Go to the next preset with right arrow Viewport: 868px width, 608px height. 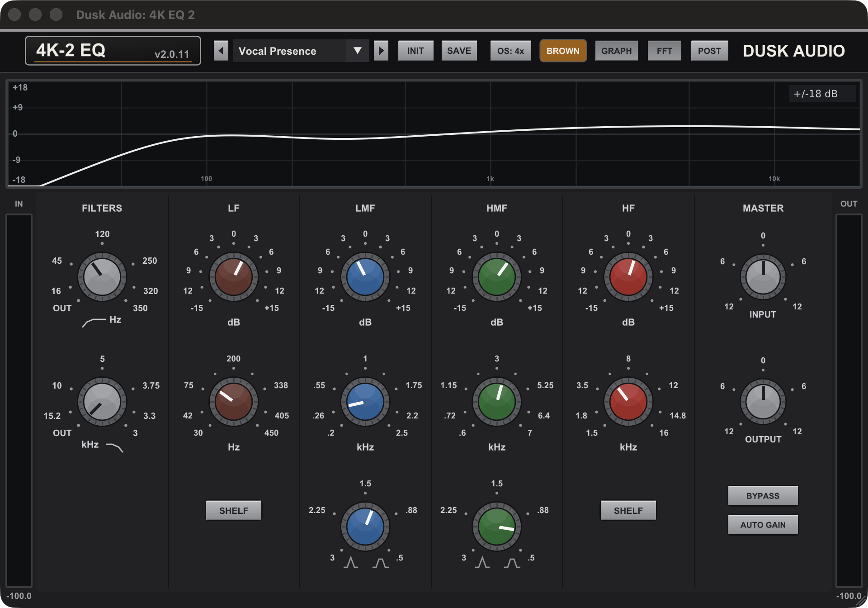[x=381, y=51]
